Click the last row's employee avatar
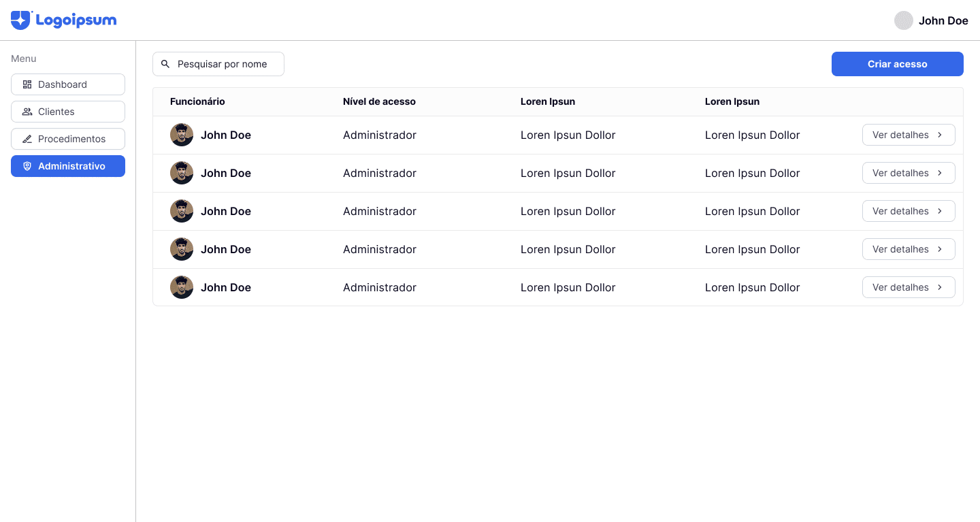Viewport: 980px width, 522px height. coord(182,287)
